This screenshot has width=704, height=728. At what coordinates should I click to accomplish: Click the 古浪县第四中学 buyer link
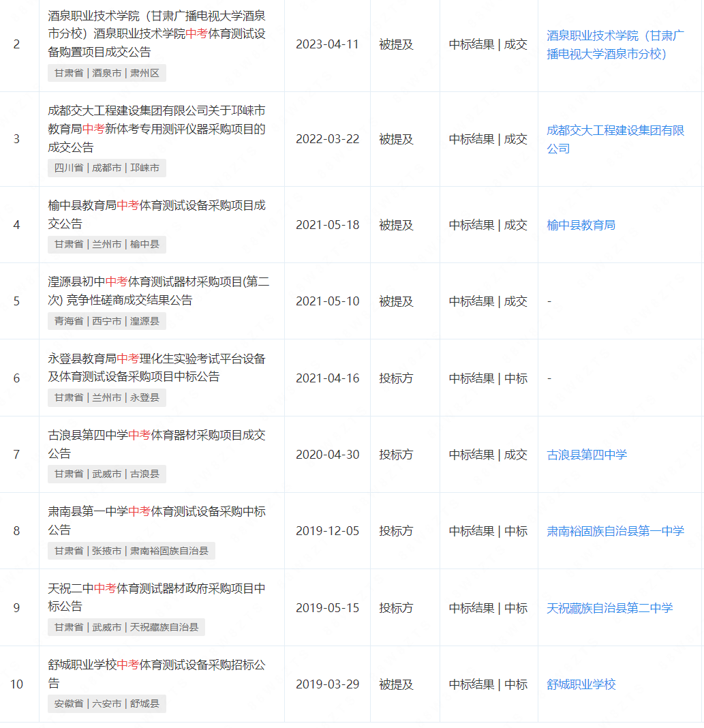point(586,455)
